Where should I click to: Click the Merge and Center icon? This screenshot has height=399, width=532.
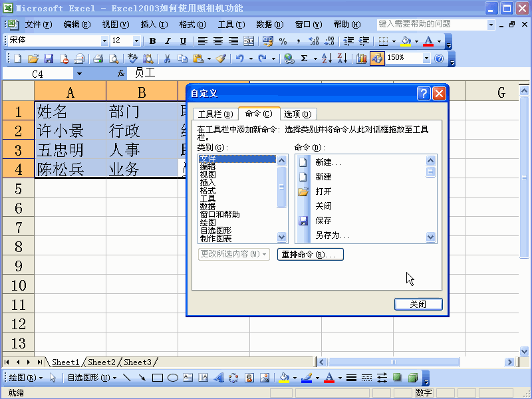249,41
